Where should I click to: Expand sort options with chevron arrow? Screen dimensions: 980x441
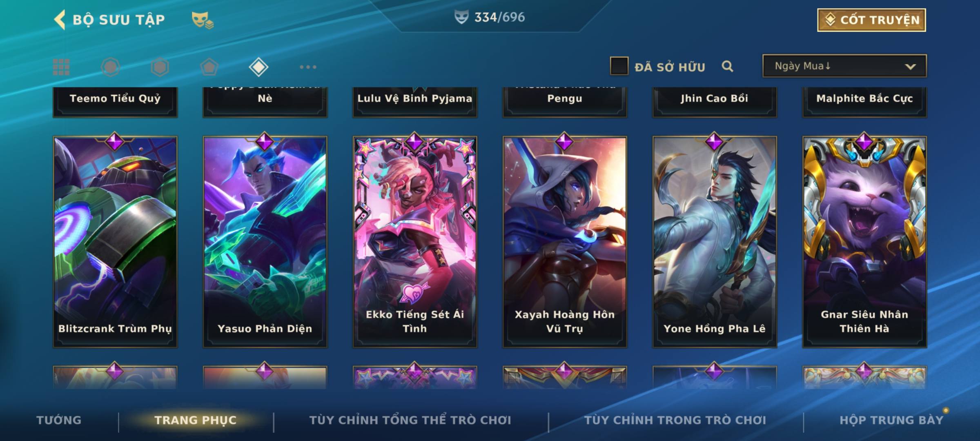(910, 67)
